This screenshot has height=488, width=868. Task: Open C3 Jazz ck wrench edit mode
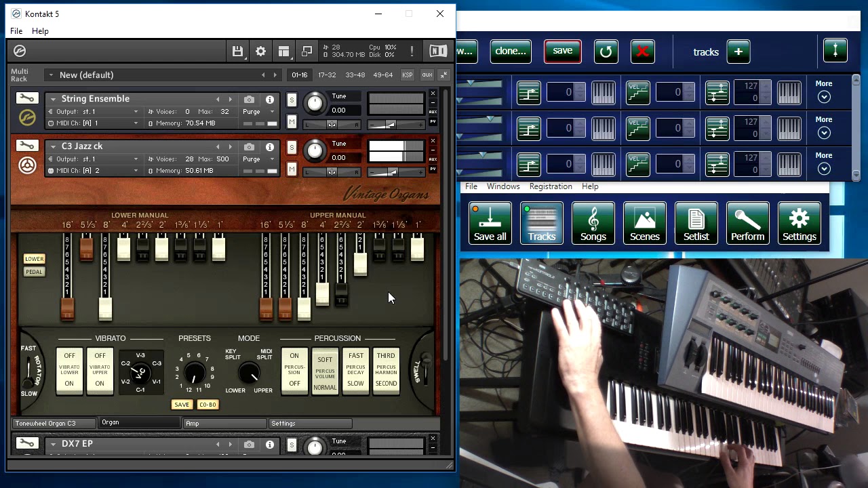pyautogui.click(x=27, y=146)
